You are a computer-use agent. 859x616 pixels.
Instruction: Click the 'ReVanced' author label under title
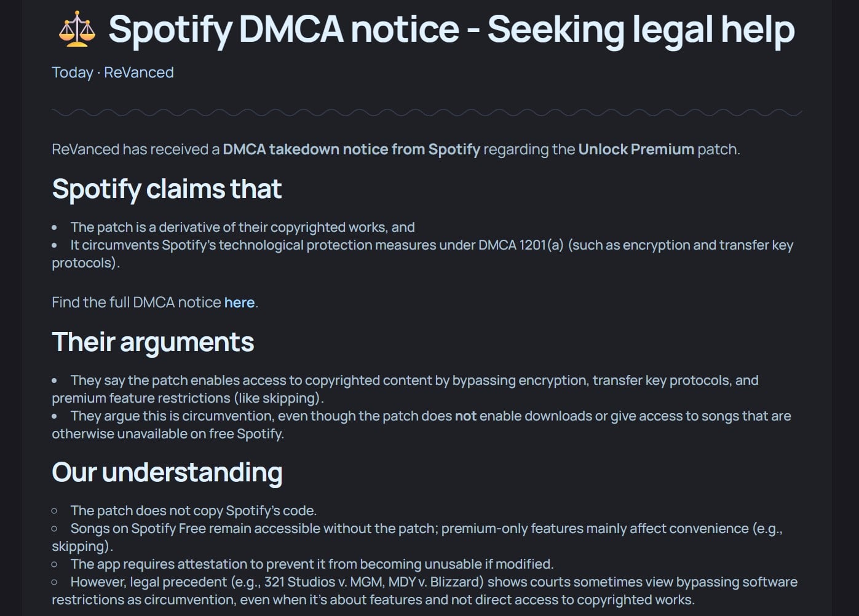(139, 73)
